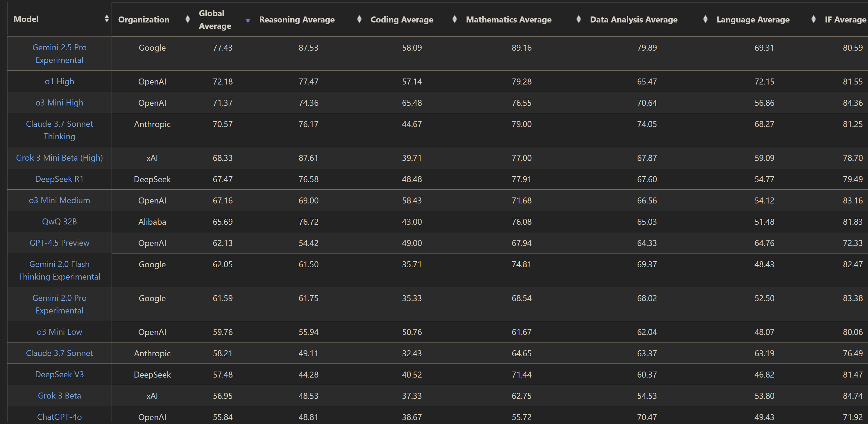Sort by Data Analysis Average arrows

[x=705, y=19]
